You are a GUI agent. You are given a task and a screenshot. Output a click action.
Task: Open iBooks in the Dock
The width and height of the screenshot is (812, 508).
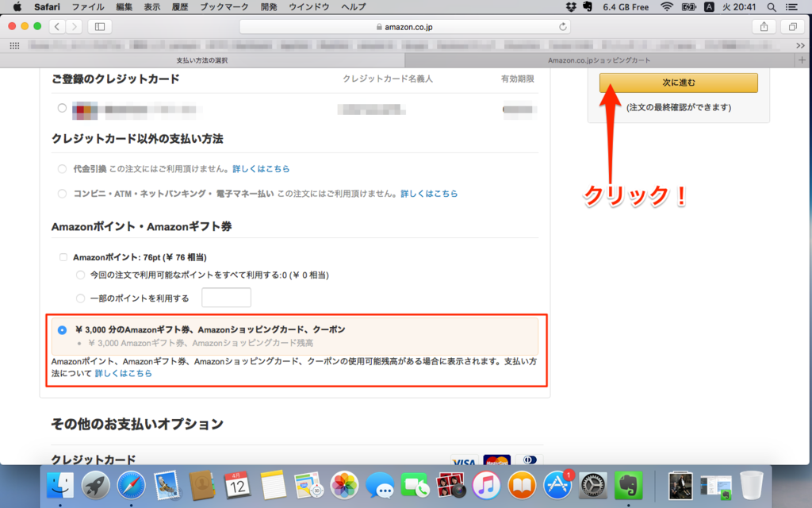click(522, 486)
